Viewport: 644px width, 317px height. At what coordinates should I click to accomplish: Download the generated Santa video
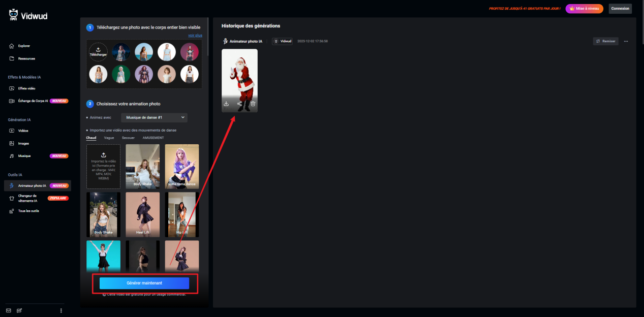[227, 104]
